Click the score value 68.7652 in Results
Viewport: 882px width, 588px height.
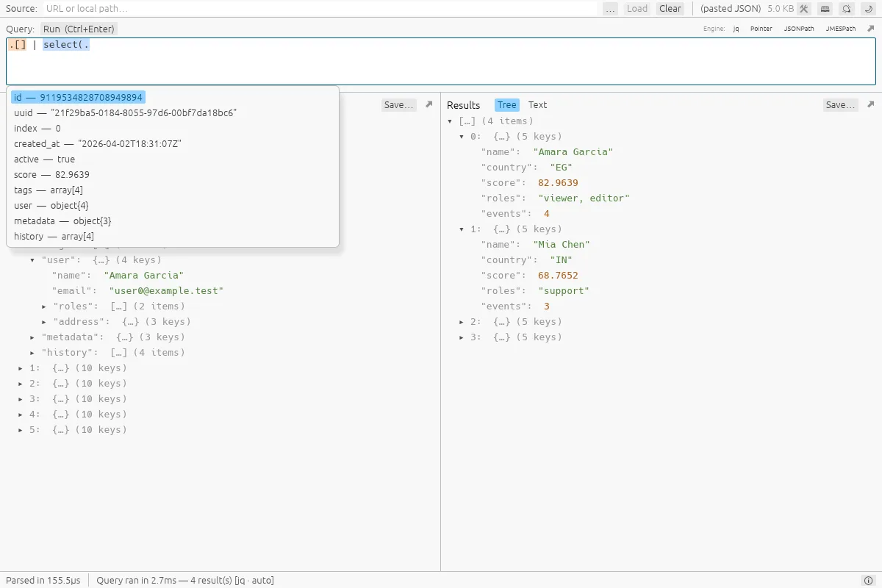pos(558,275)
